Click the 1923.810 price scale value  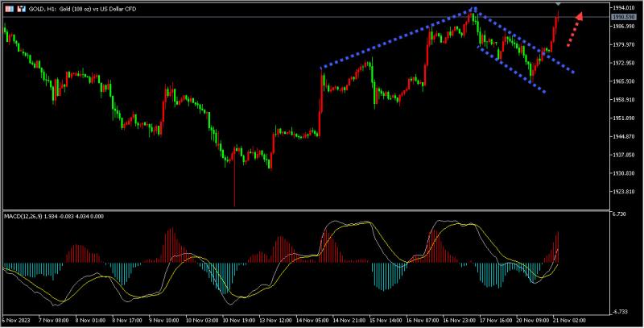(x=625, y=192)
